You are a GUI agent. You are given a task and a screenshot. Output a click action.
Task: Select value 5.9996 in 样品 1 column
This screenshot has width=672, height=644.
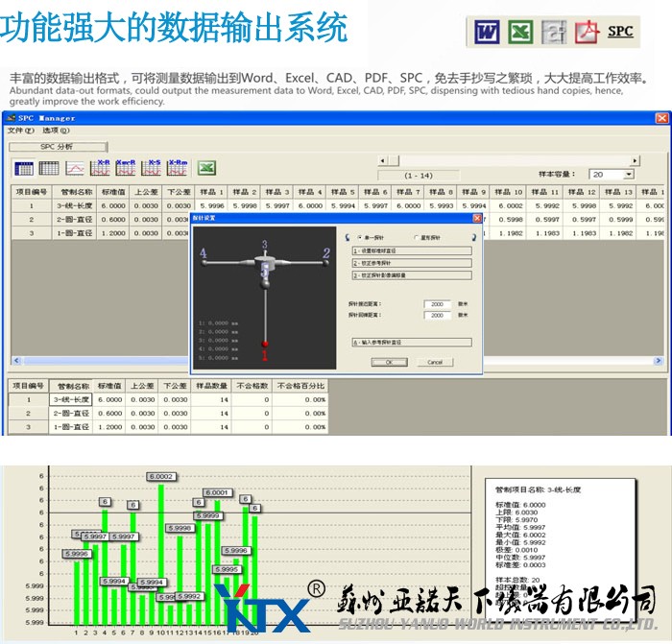(212, 205)
